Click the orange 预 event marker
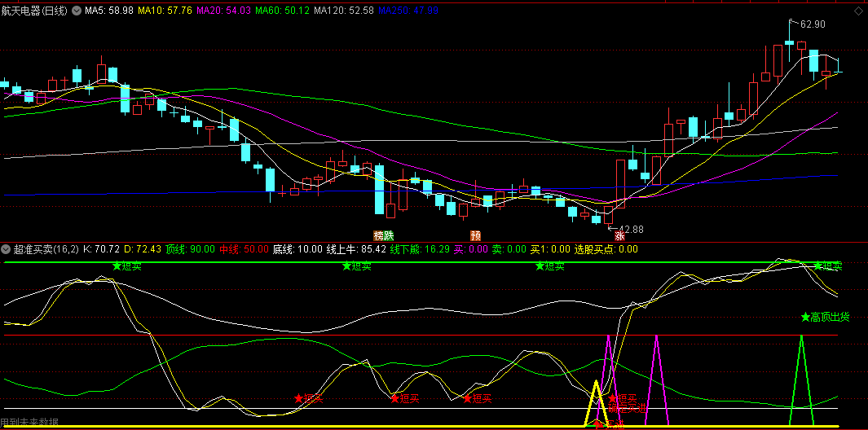 click(475, 235)
